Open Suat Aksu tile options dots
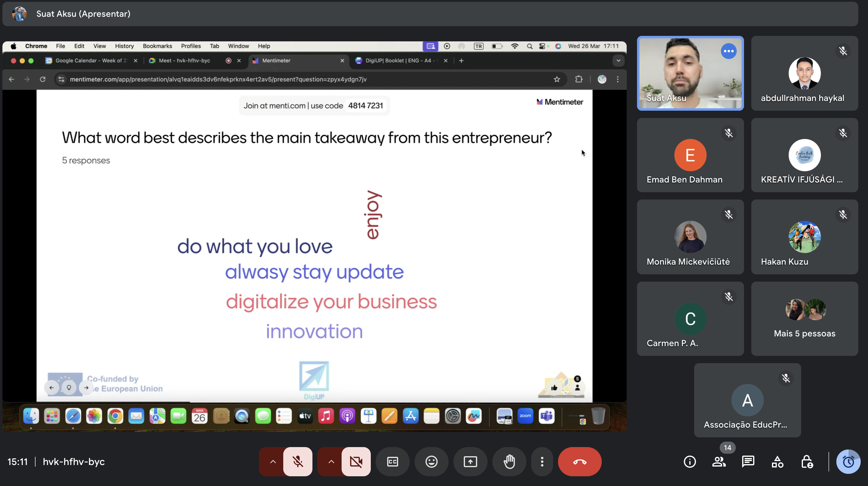 (x=728, y=51)
